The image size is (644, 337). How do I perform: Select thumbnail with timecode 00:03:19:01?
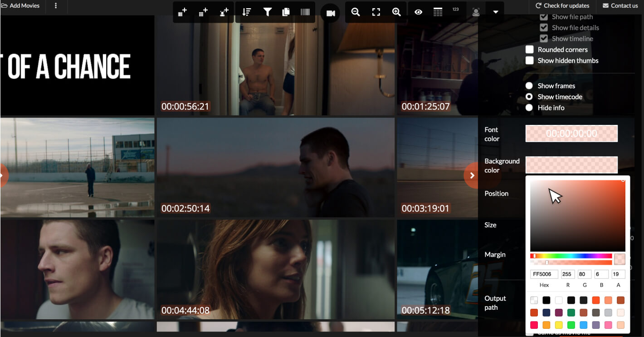coord(437,167)
